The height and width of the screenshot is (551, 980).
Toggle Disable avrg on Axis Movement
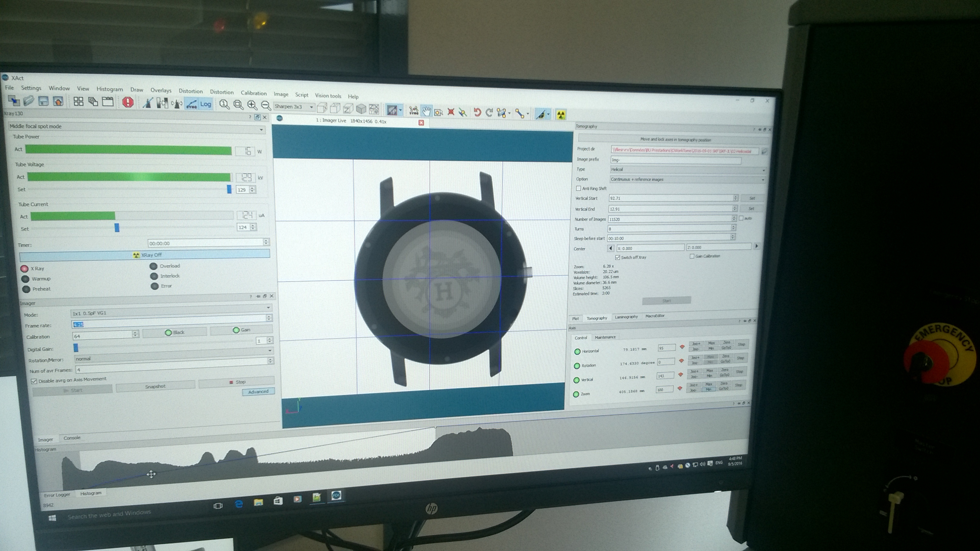coord(34,381)
